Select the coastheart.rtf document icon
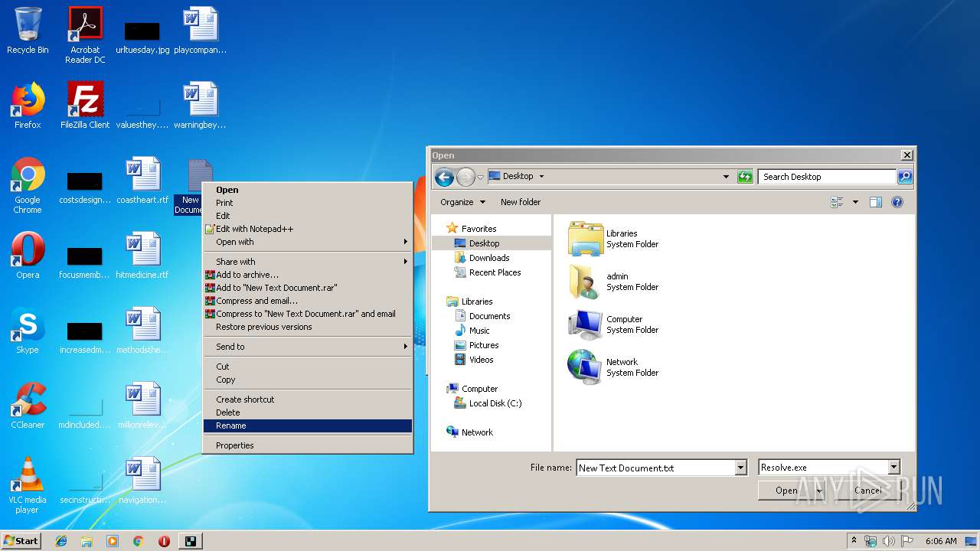The image size is (980, 551). pos(142,181)
